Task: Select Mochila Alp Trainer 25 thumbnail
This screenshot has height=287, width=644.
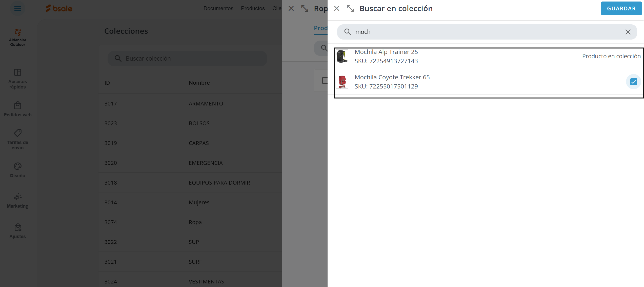Action: click(342, 56)
